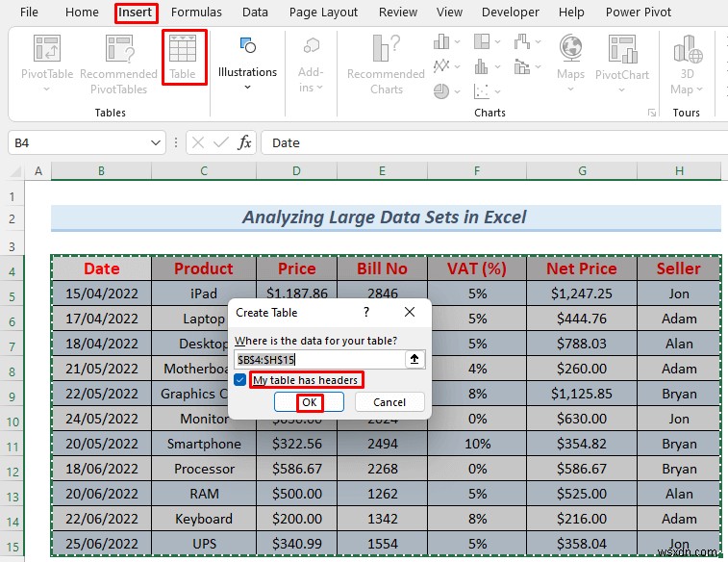The image size is (728, 562).
Task: Insert a hierarchy chart
Action: 482,41
